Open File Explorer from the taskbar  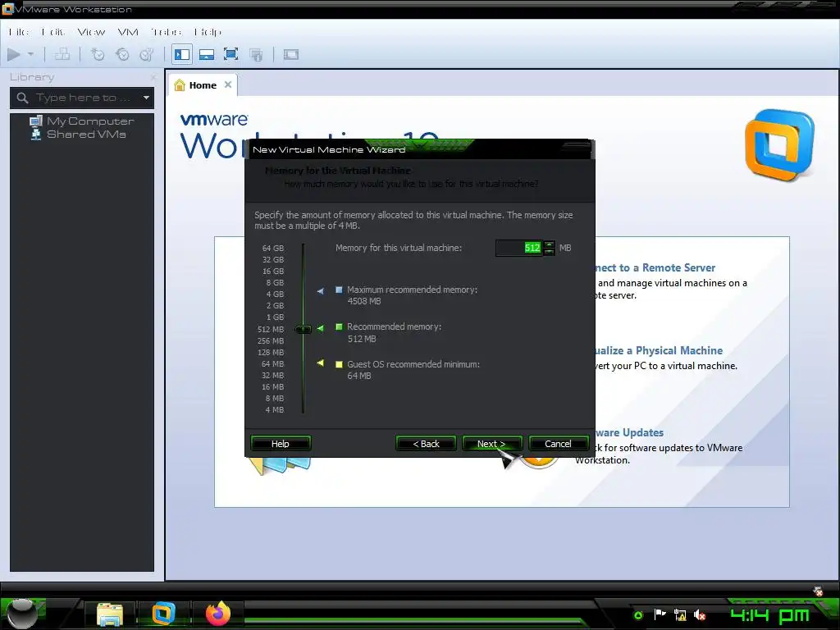tap(109, 614)
